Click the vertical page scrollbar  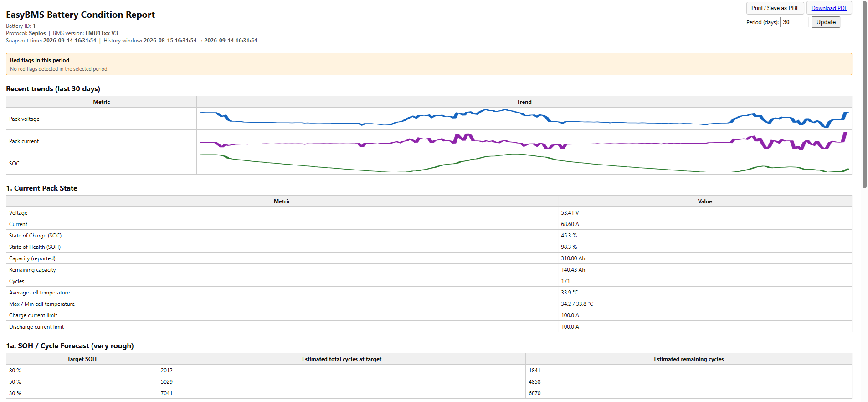pyautogui.click(x=864, y=94)
